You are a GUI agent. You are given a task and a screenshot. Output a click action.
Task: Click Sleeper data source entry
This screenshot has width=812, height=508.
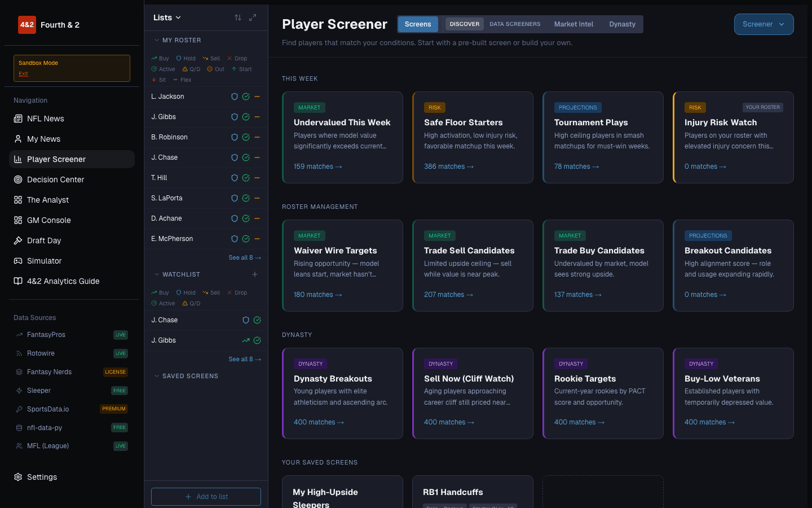(x=72, y=391)
